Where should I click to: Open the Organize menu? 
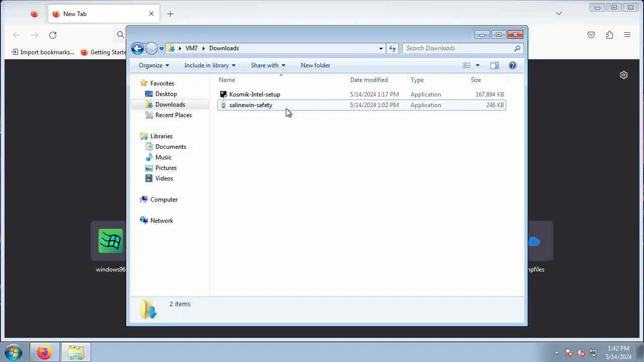154,65
